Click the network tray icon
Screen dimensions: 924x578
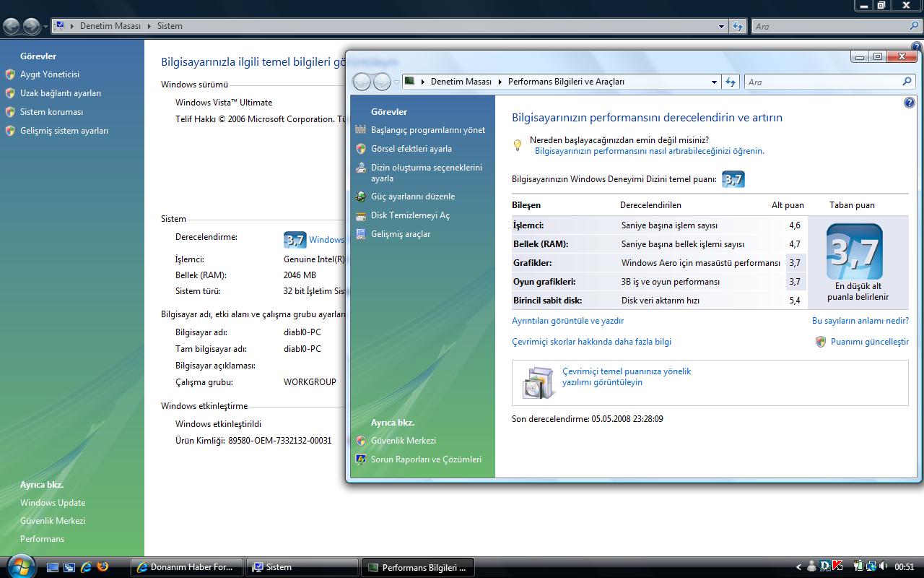pyautogui.click(x=871, y=566)
